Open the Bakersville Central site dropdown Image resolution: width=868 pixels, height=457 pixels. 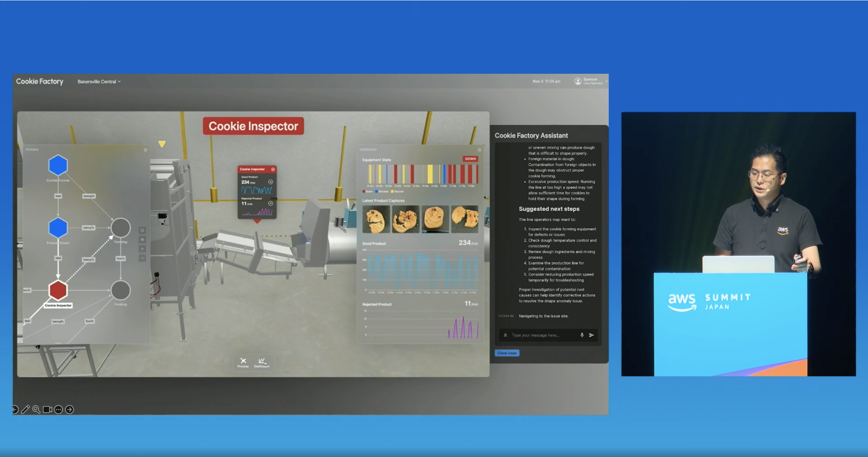tap(99, 82)
